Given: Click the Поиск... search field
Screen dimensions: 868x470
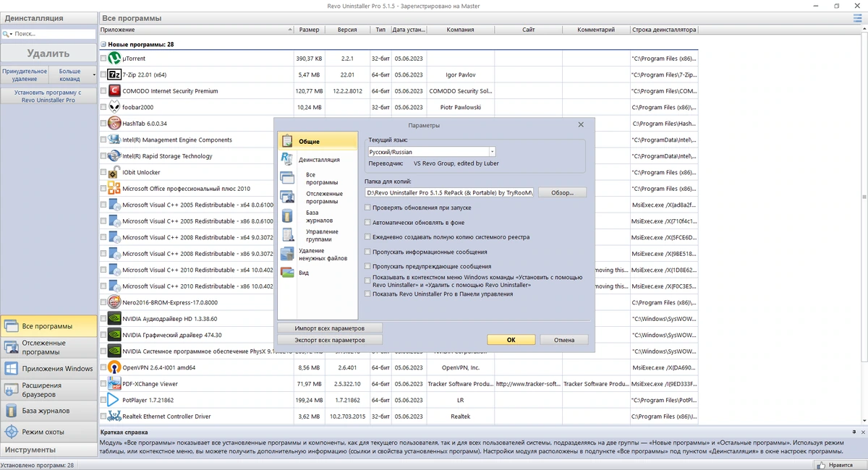Looking at the screenshot, I should (54, 33).
